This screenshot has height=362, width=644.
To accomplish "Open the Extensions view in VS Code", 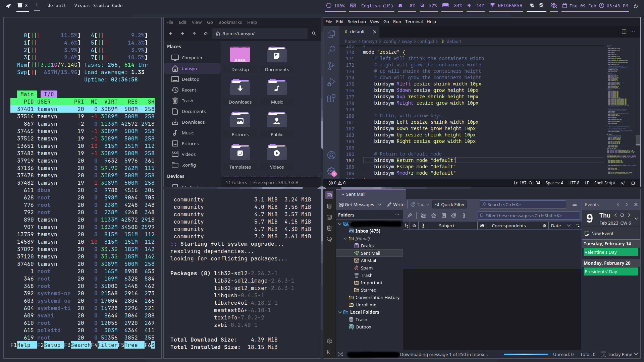I will [331, 99].
